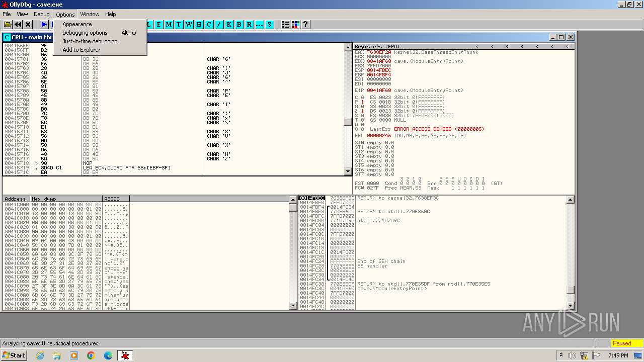Show Patches via slash toolbar button
This screenshot has width=644, height=362.
tap(219, 24)
